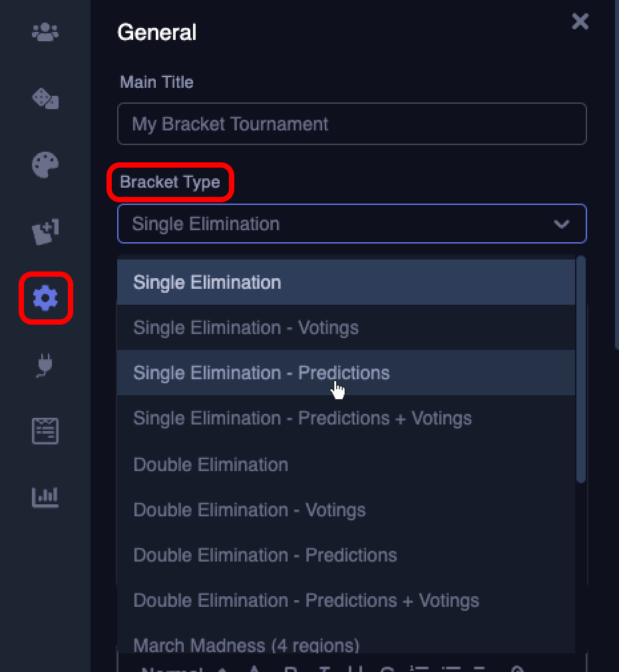
Task: Click the Main Title input field
Action: pos(351,124)
